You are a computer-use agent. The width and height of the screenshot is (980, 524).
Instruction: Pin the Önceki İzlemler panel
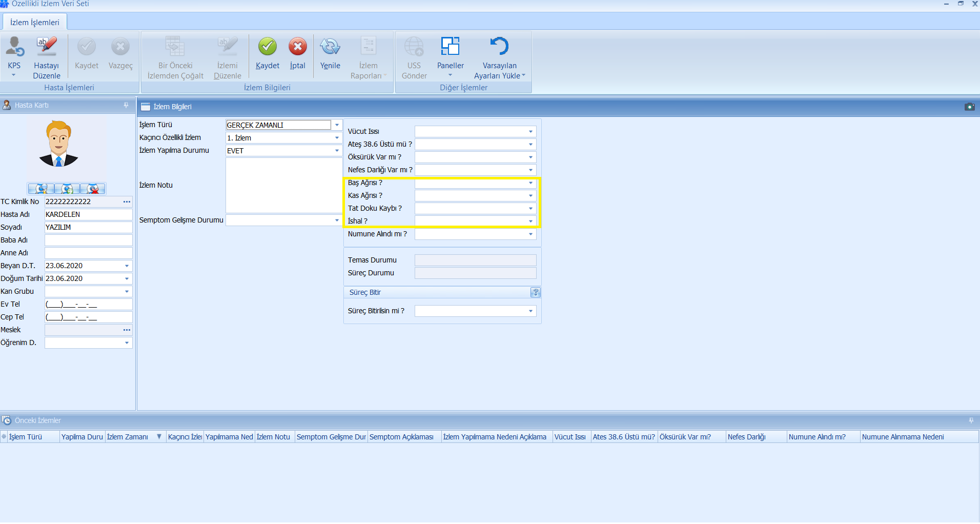971,420
